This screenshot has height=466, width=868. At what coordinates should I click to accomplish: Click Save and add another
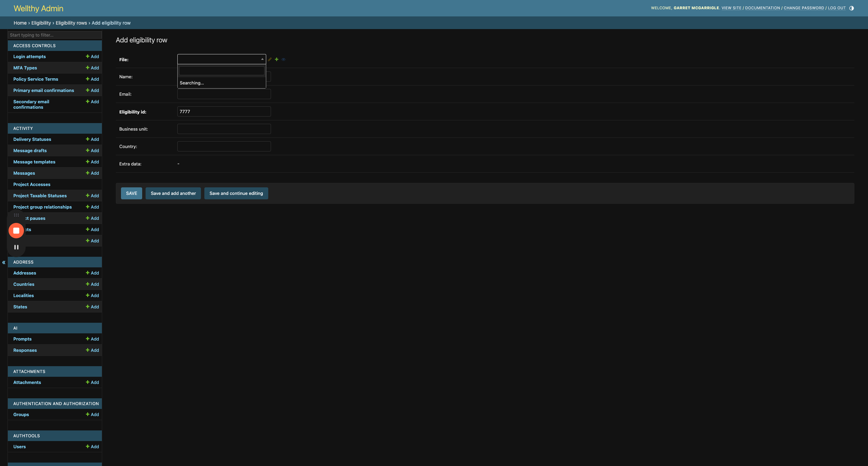[173, 194]
